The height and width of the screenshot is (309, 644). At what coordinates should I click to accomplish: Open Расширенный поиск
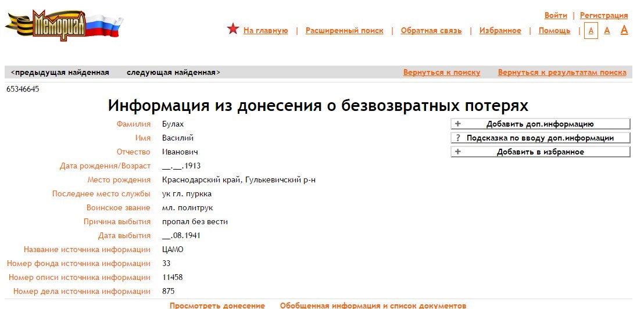tap(344, 30)
